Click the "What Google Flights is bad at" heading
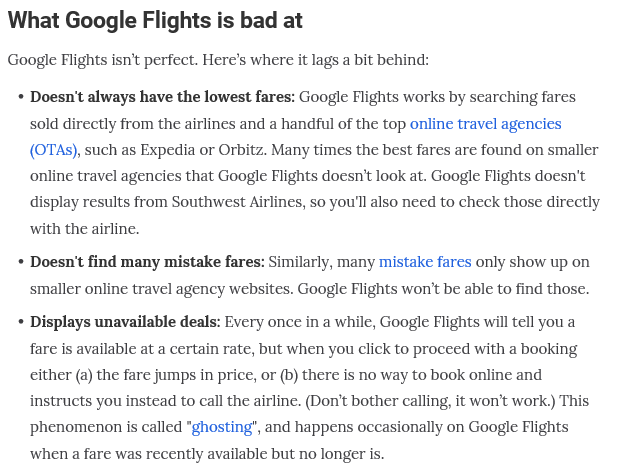Image resolution: width=620 pixels, height=473 pixels. pos(155,21)
